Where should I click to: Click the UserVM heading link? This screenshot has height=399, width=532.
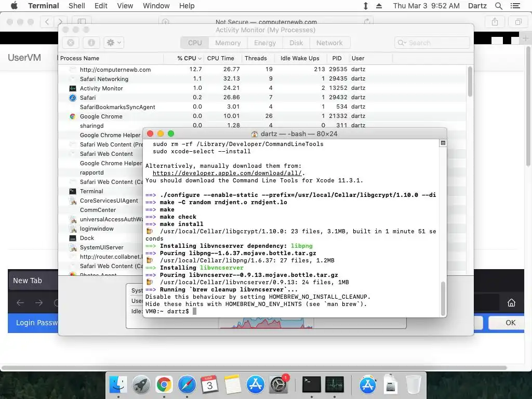24,58
